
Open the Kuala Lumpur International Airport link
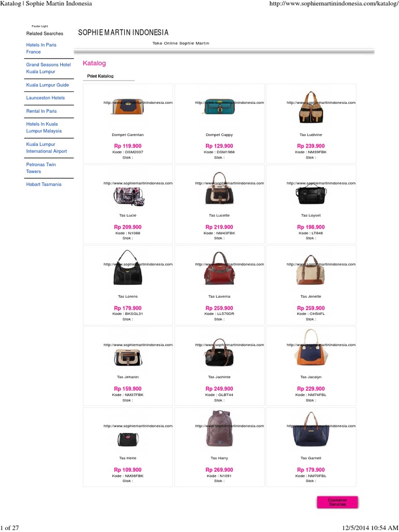(x=46, y=148)
